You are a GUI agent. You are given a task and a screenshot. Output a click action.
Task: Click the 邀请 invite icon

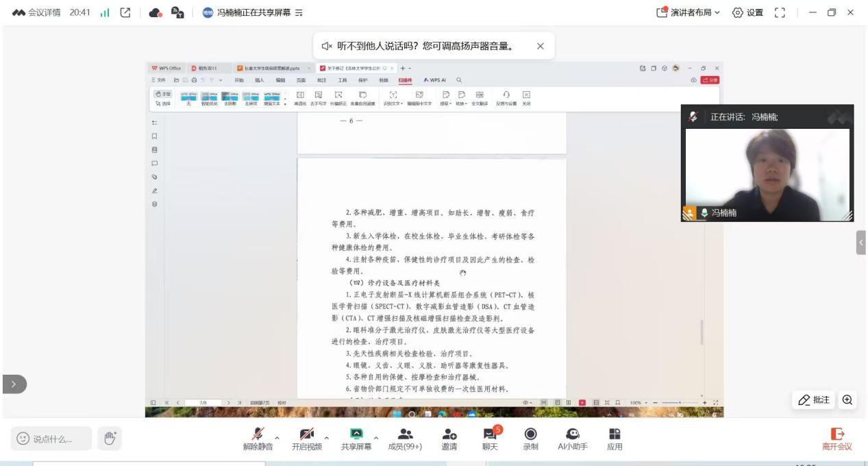(449, 437)
